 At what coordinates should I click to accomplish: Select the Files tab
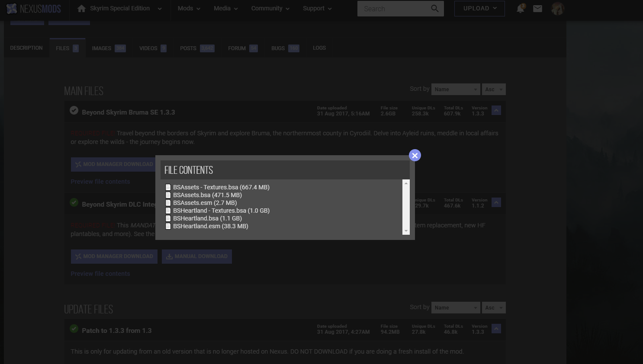point(68,48)
